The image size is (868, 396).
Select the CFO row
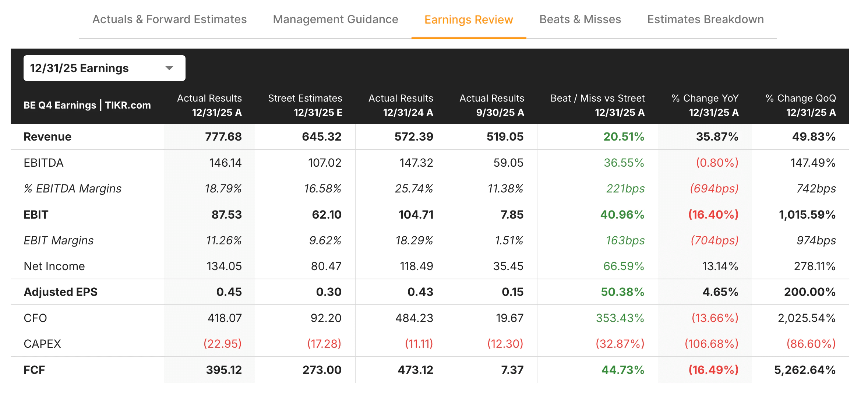coord(35,318)
